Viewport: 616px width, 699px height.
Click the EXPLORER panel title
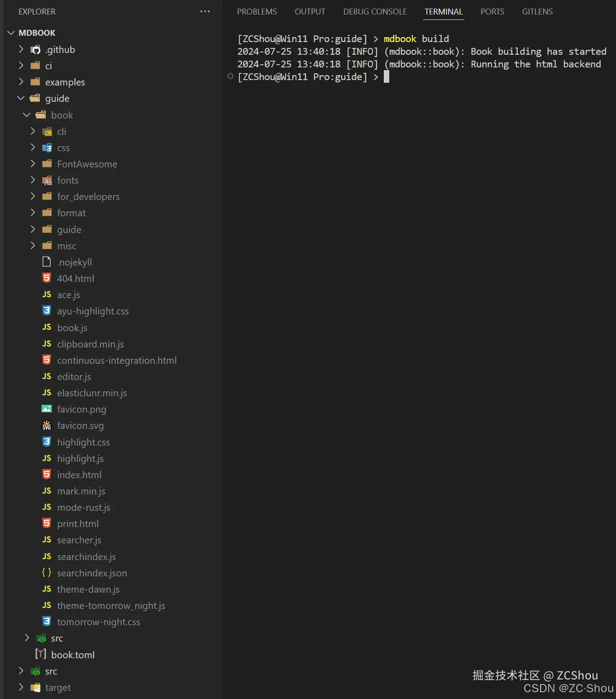tap(37, 12)
